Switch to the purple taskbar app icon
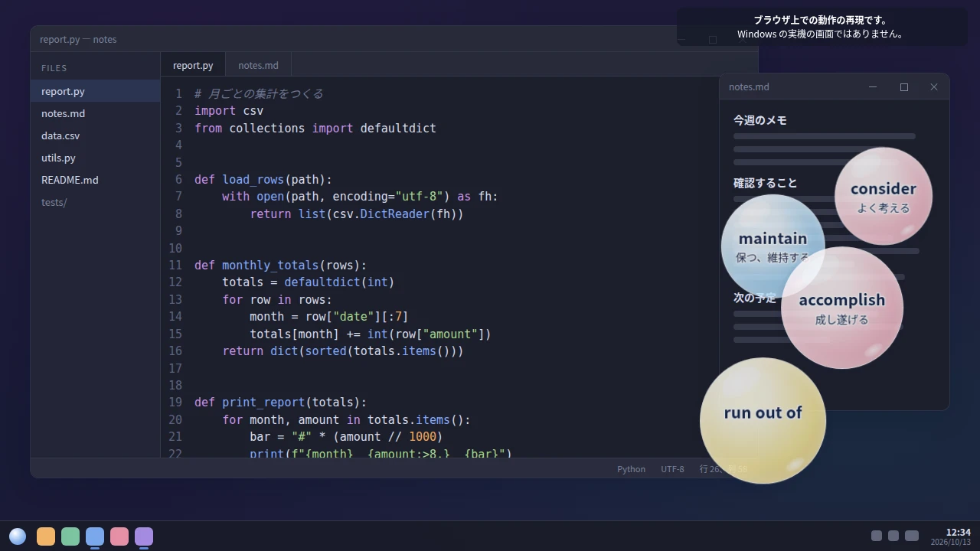 pyautogui.click(x=144, y=536)
